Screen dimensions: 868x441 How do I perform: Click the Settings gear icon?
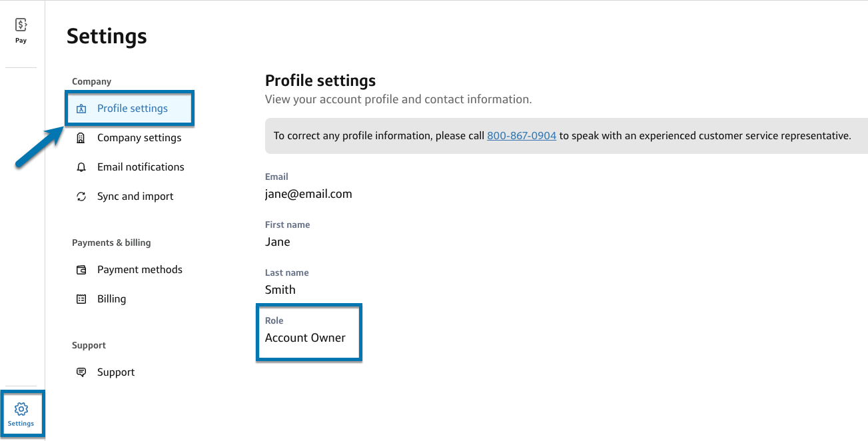coord(21,408)
